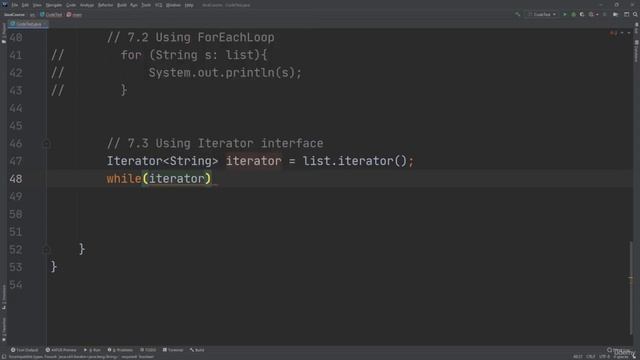The width and height of the screenshot is (640, 360).
Task: Open the Project tool window stripe
Action: click(4, 33)
